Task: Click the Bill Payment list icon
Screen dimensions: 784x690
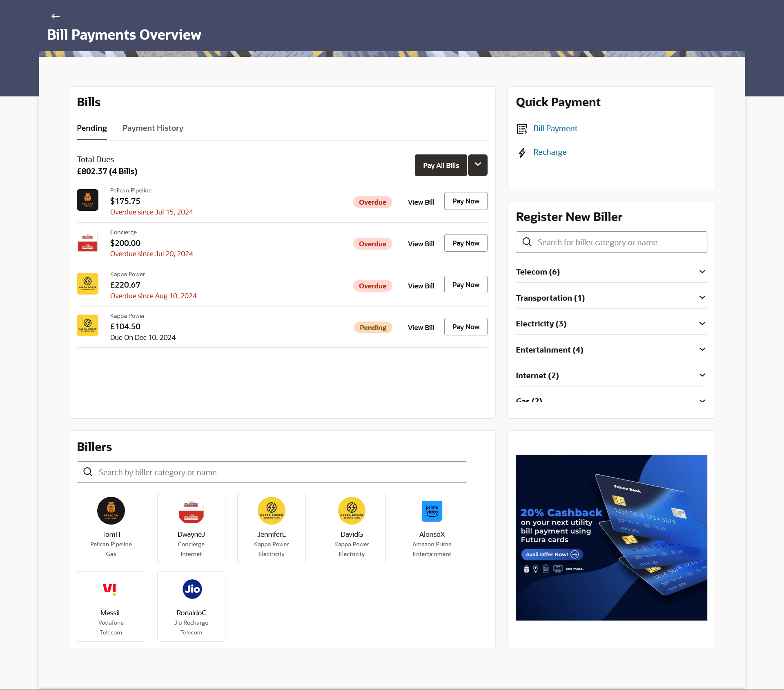Action: (522, 129)
